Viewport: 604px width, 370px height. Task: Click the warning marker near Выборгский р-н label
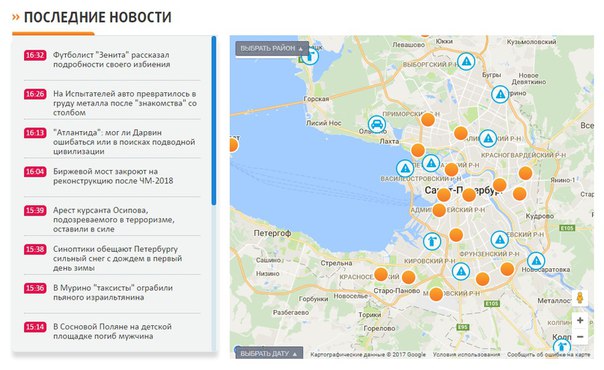(466, 61)
